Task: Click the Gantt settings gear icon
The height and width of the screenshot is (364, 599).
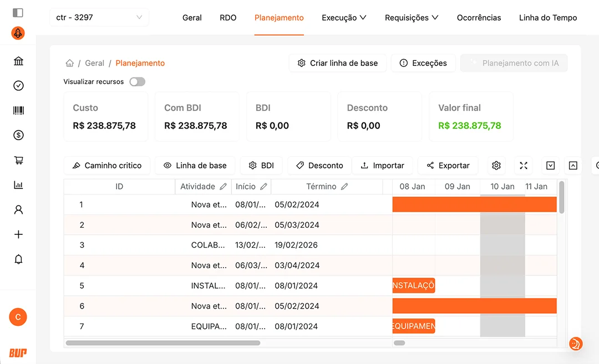Action: 496,166
